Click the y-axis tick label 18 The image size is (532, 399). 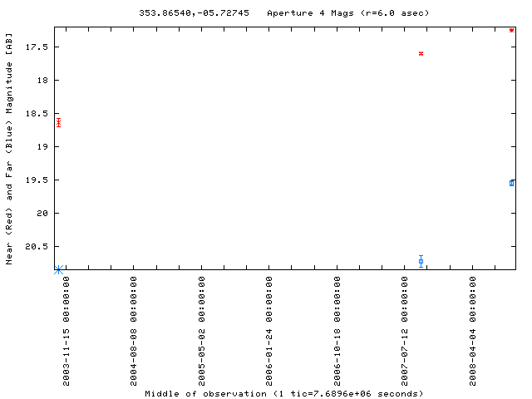(42, 80)
